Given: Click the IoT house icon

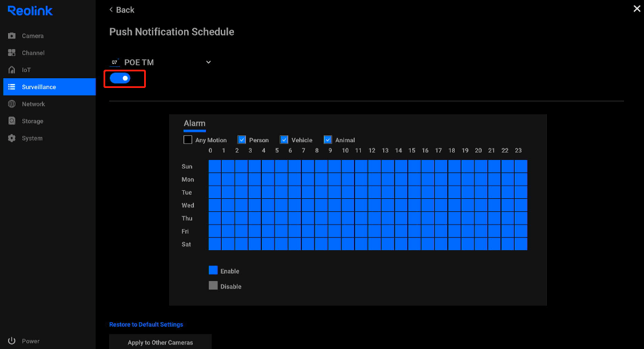Looking at the screenshot, I should click(x=12, y=70).
